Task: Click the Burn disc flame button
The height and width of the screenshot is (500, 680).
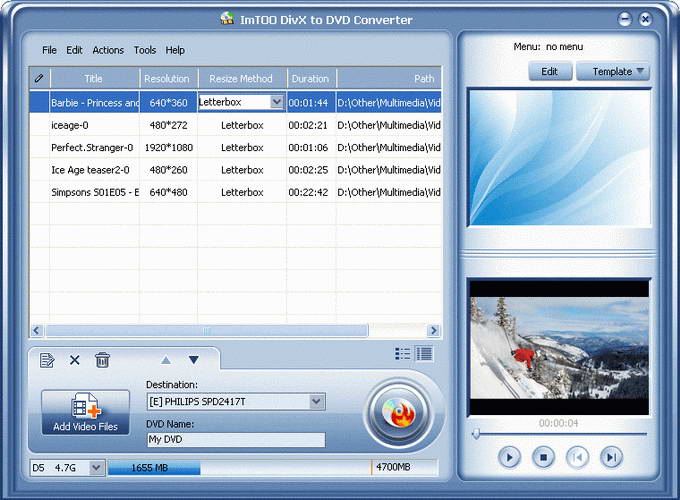Action: [x=399, y=413]
